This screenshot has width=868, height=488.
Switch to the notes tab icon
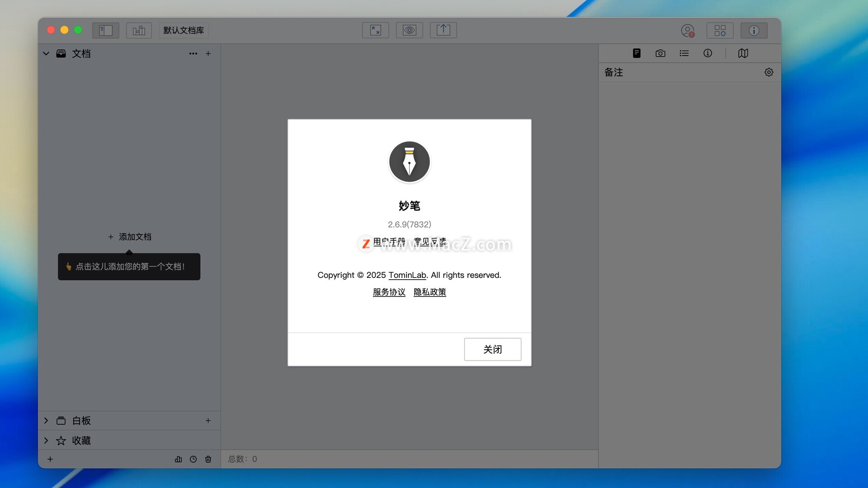pos(637,53)
